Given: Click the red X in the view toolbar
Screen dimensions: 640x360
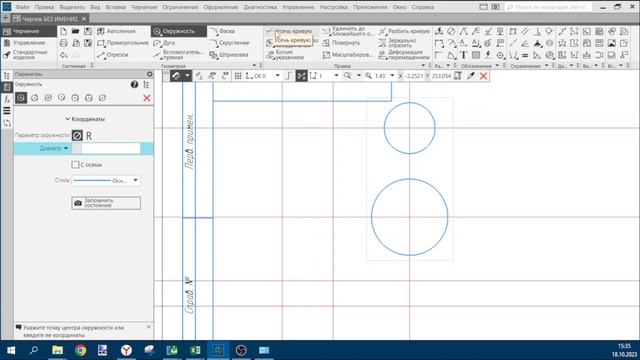Looking at the screenshot, I should [484, 76].
